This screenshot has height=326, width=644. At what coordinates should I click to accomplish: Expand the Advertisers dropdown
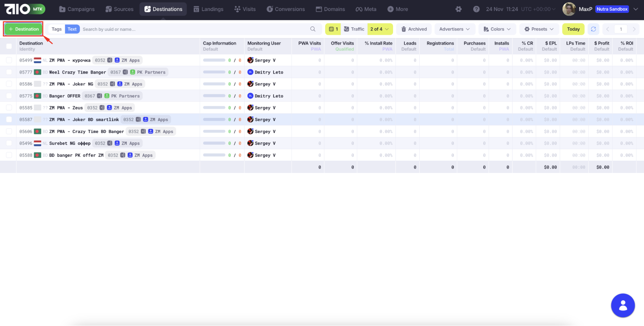tap(454, 29)
